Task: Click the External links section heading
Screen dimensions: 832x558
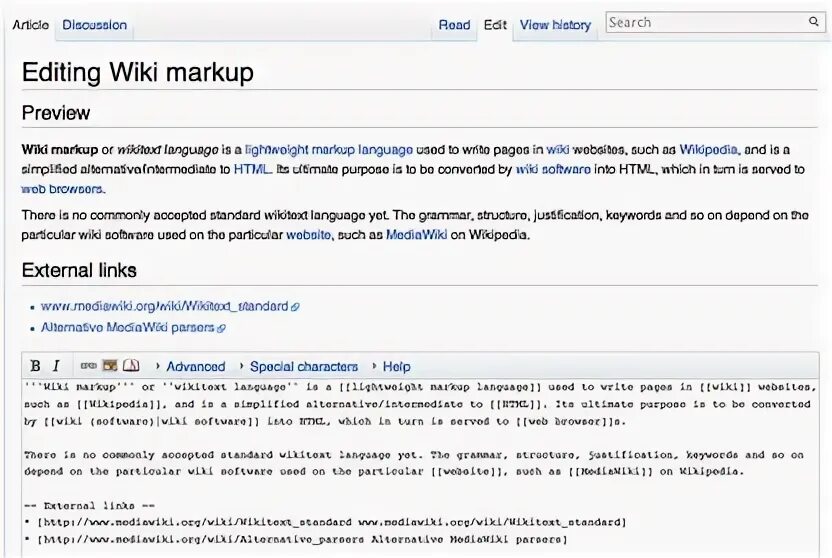Action: pyautogui.click(x=79, y=271)
